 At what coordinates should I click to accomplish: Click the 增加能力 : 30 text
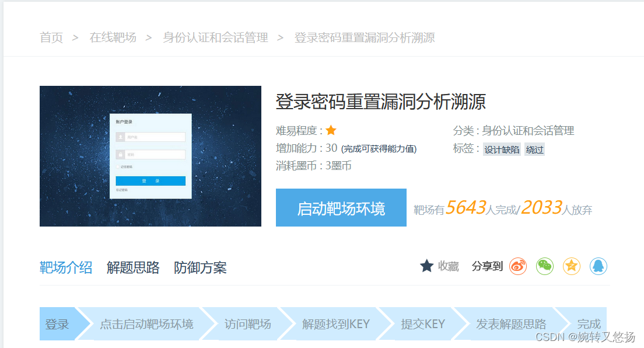(x=306, y=148)
